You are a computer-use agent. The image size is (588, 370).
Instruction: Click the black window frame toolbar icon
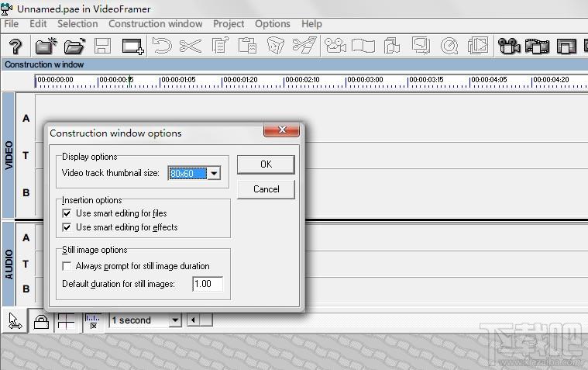[566, 47]
